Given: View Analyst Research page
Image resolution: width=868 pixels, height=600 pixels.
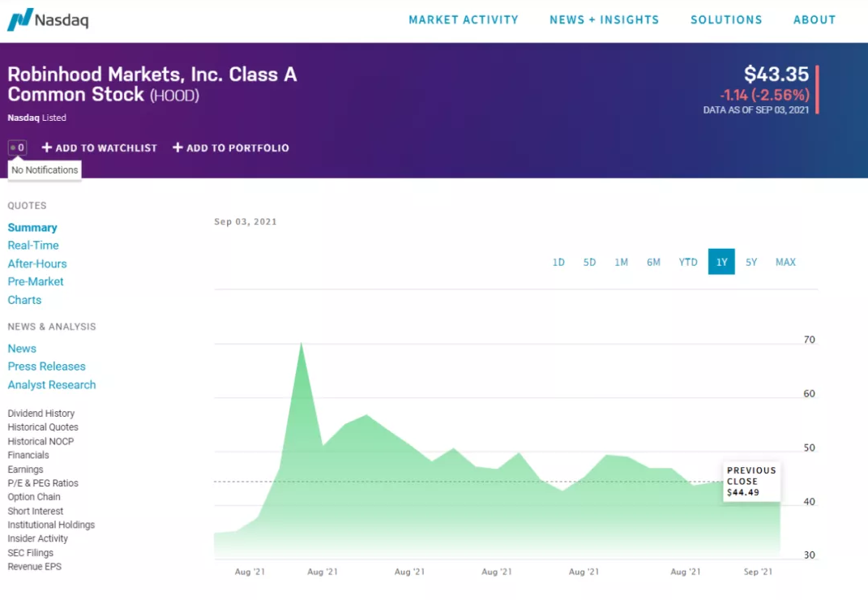Looking at the screenshot, I should pos(52,384).
